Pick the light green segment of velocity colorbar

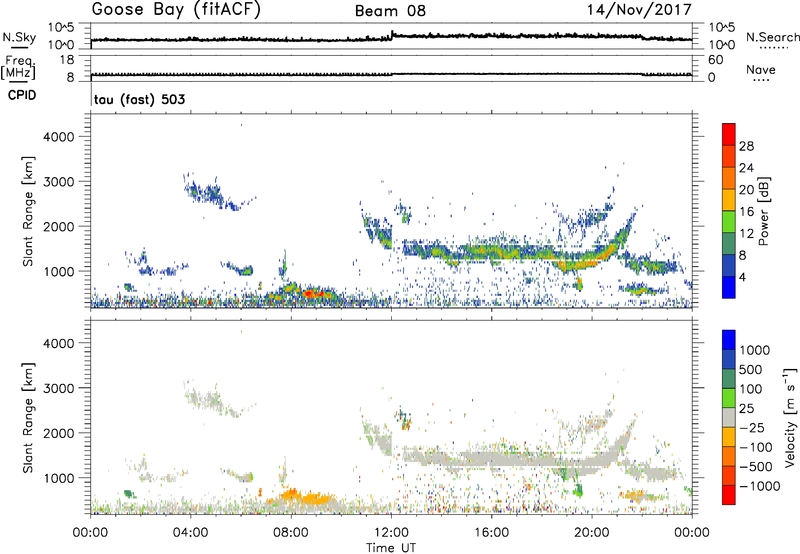729,398
